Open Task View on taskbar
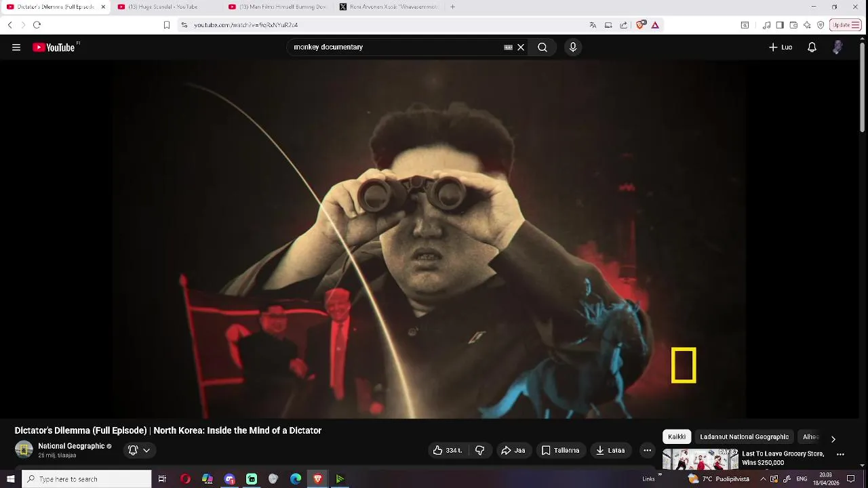 click(x=162, y=479)
